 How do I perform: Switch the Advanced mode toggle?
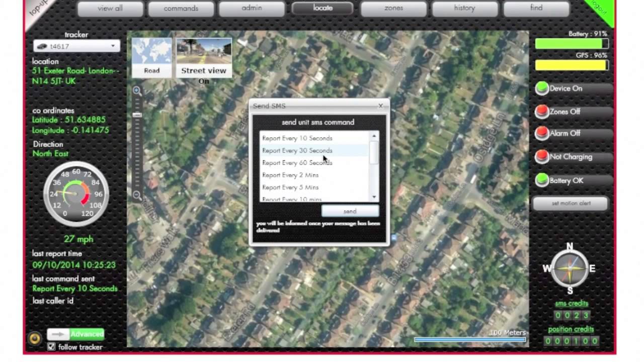pos(75,334)
